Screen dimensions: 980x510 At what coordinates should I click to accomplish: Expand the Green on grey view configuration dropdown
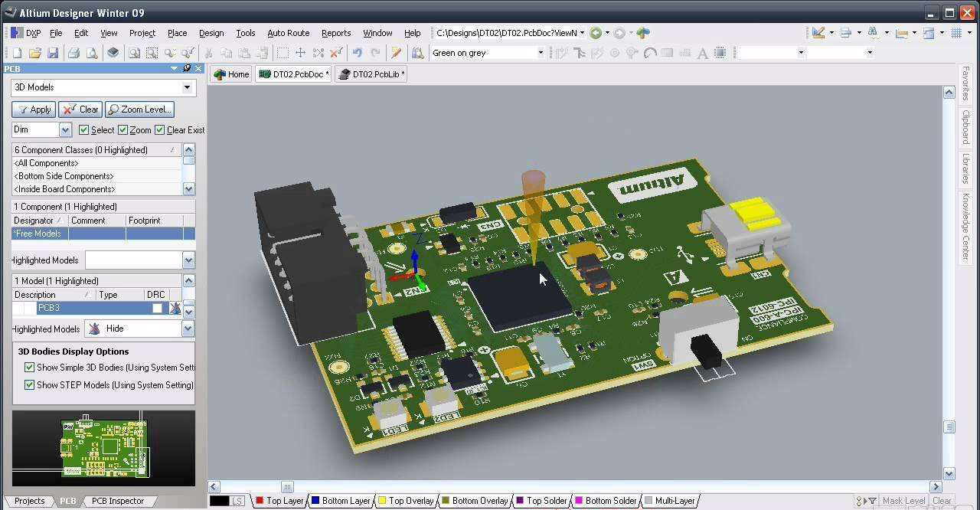pyautogui.click(x=540, y=53)
